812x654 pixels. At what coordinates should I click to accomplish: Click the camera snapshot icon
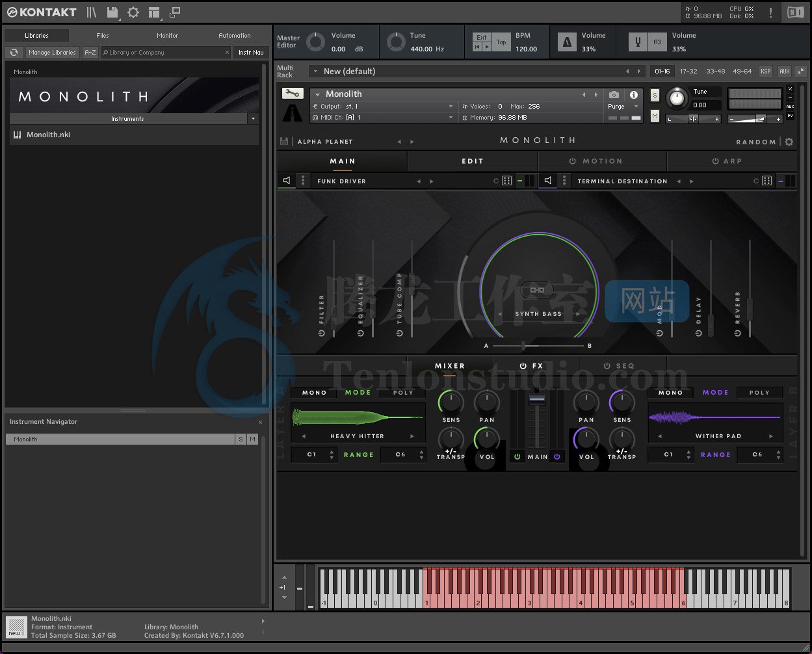614,95
